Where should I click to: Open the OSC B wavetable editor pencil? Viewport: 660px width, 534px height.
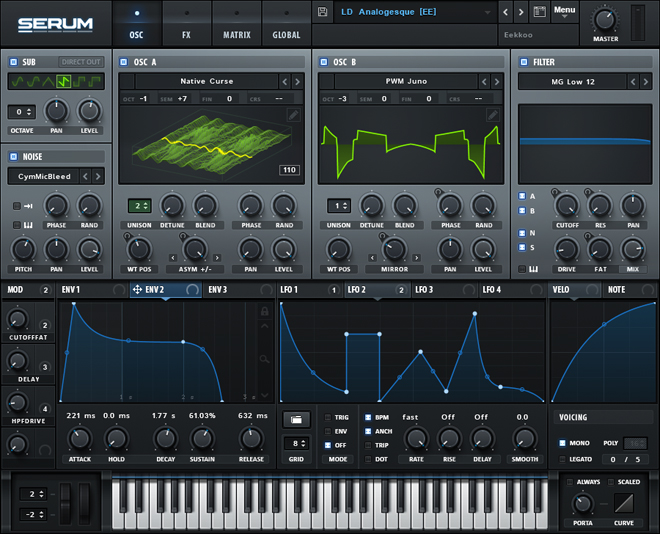[x=492, y=115]
